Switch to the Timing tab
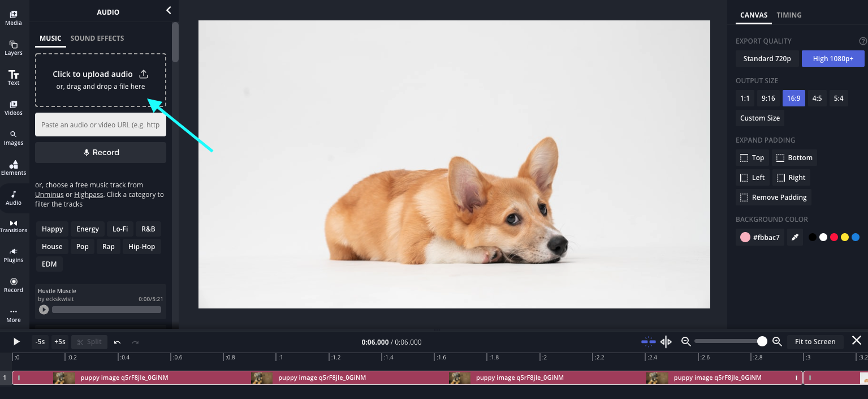868x399 pixels. 789,15
